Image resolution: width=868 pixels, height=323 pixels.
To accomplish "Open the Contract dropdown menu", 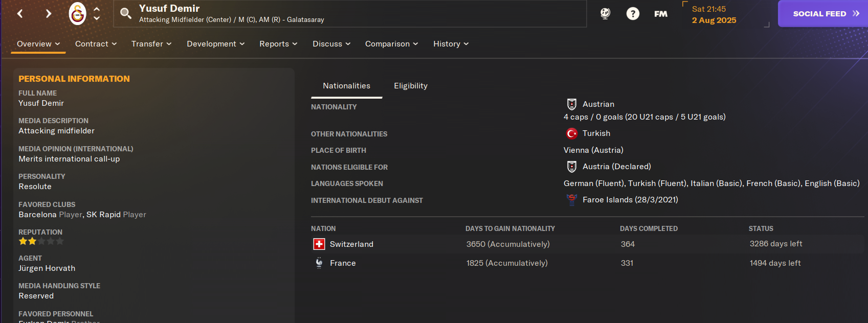I will click(96, 44).
